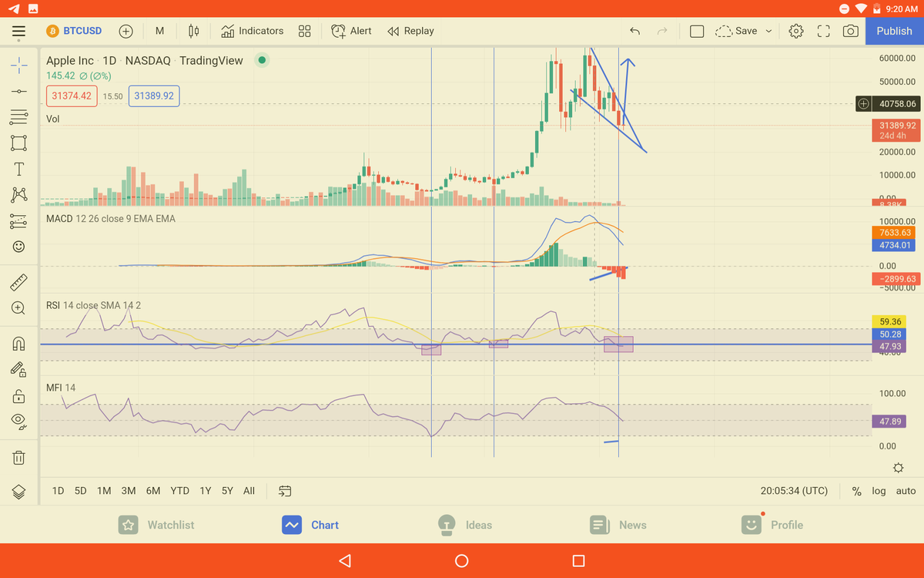Viewport: 924px width, 578px height.
Task: Toggle lock all drawings
Action: pos(19,395)
